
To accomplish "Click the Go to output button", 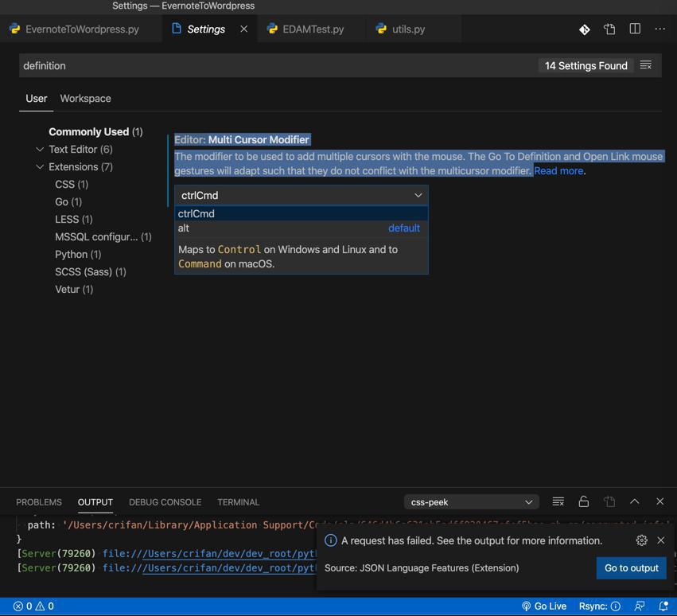I will pyautogui.click(x=631, y=568).
